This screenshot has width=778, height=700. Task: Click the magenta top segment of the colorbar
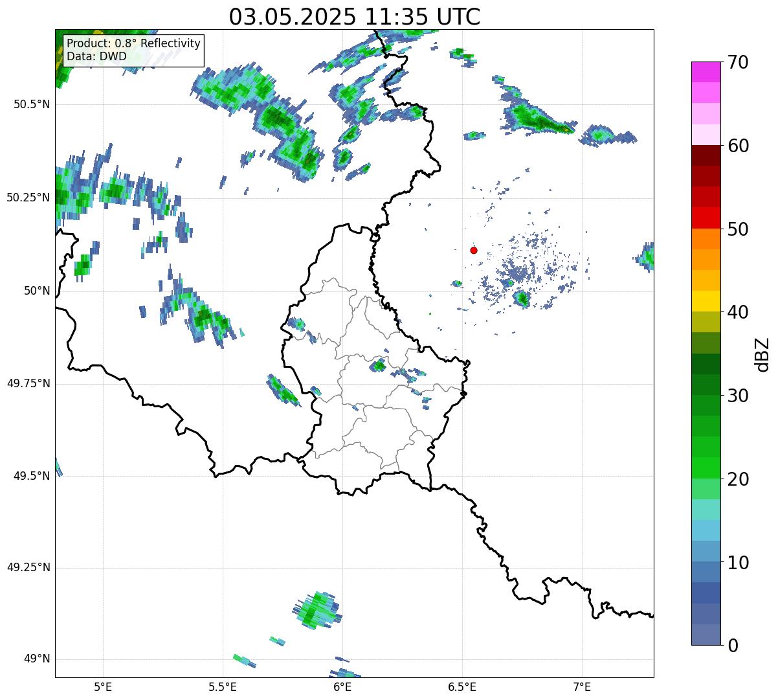(706, 72)
